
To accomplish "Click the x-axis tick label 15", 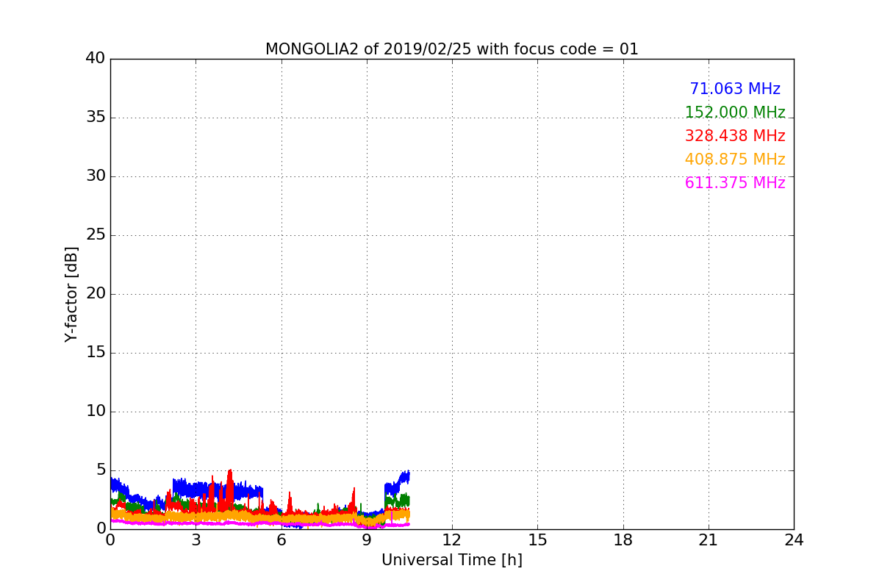I will point(537,540).
